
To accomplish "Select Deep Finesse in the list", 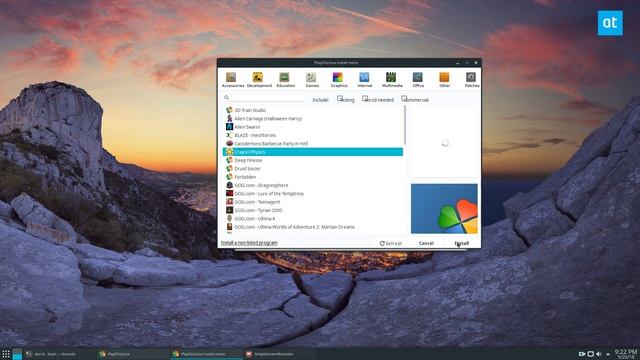I will 313,160.
